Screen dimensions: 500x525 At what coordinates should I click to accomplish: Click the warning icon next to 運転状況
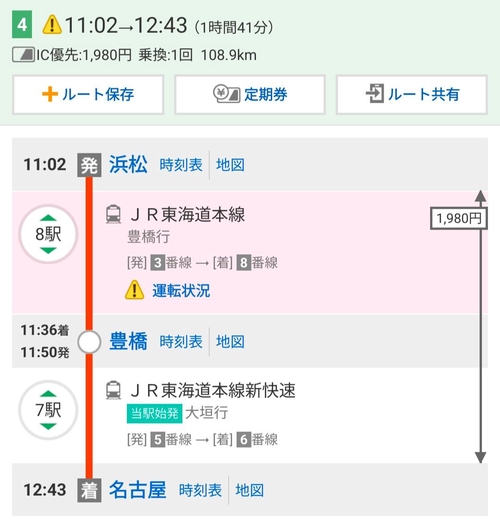135,290
